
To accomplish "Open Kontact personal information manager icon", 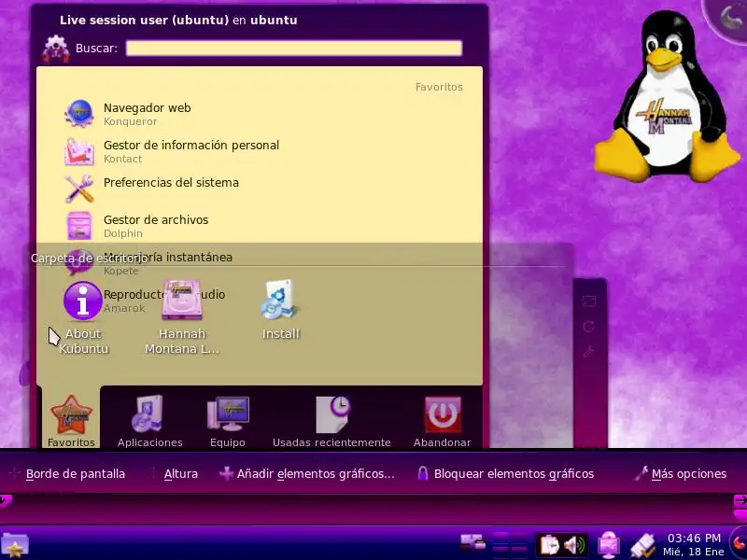I will (x=79, y=151).
